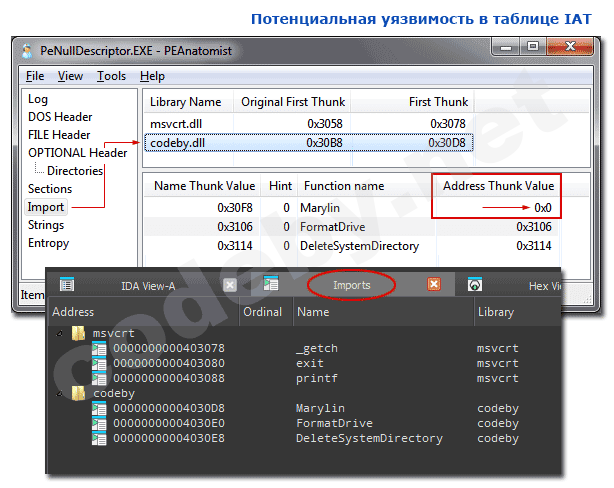Click the msvcrt folder icon
Viewport: 614px width, 488px height.
coord(78,333)
